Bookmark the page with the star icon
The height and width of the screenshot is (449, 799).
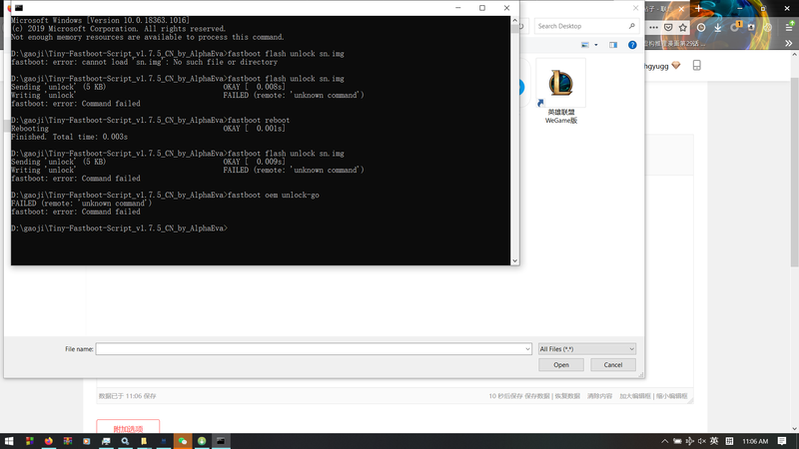680,26
